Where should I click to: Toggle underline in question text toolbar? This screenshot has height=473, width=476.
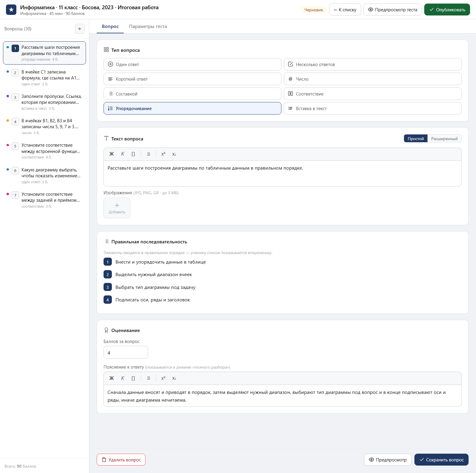133,154
